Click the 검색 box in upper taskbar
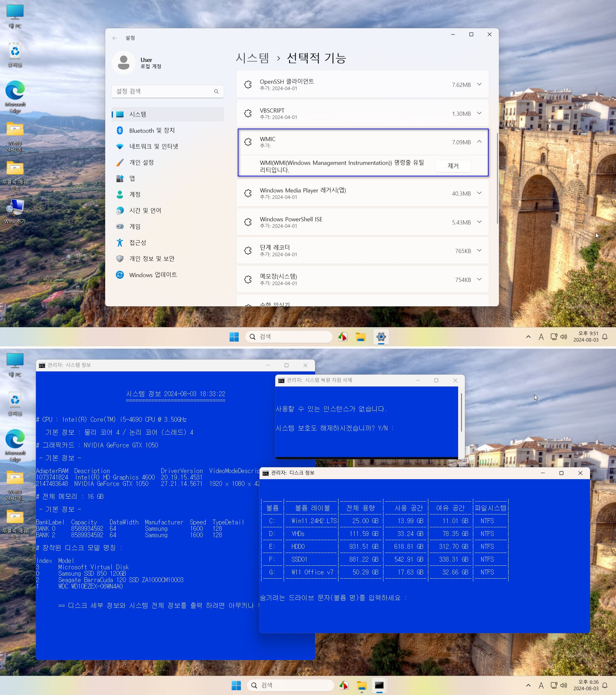This screenshot has height=695, width=616. point(289,337)
